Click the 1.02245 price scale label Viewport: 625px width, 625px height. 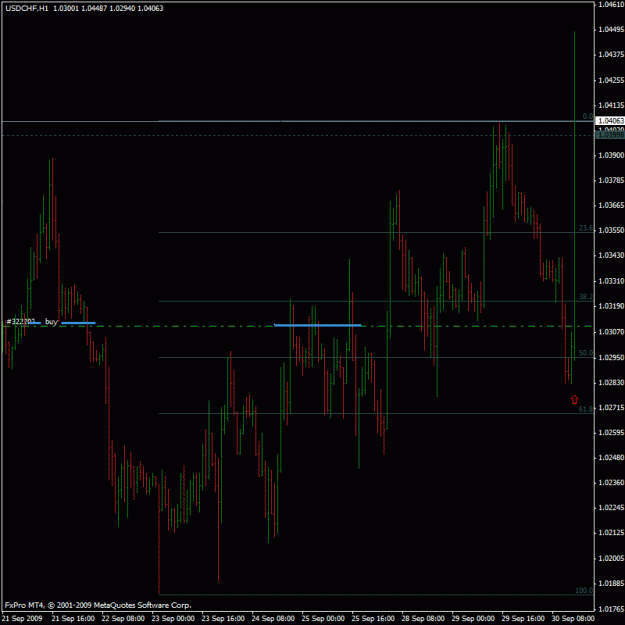point(611,507)
